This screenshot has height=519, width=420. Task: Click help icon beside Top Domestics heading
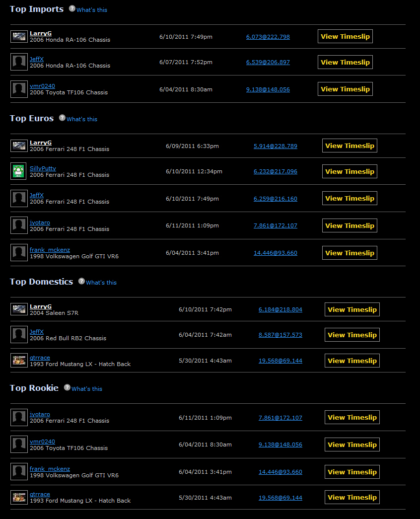[x=81, y=281]
